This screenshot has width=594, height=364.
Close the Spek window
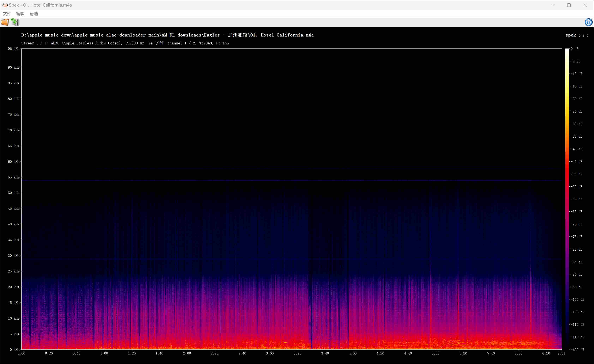point(585,5)
